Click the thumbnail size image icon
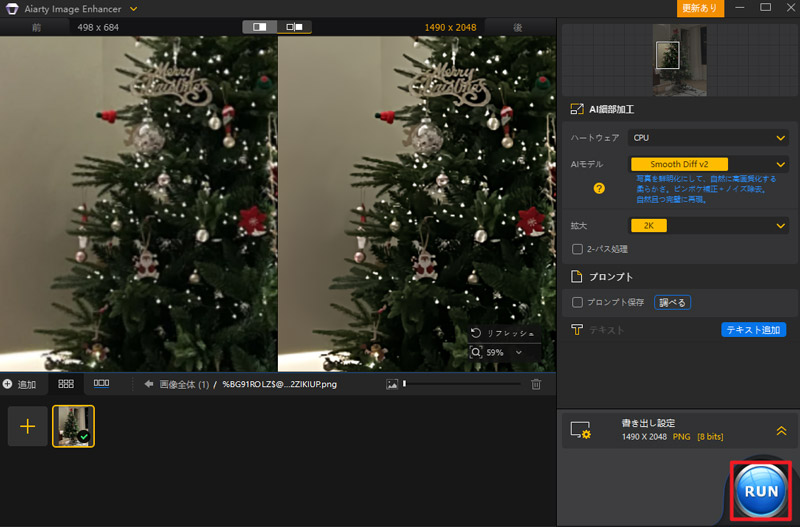The height and width of the screenshot is (527, 800). 392,384
